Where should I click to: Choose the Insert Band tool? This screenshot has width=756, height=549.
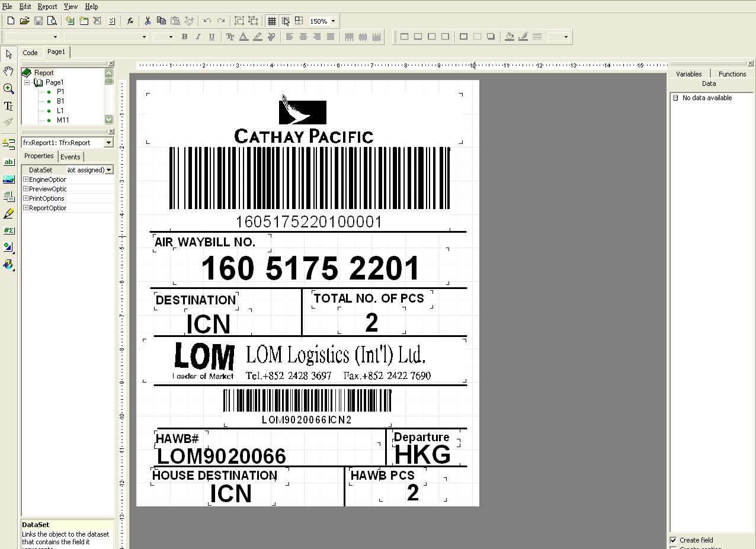coord(8,144)
